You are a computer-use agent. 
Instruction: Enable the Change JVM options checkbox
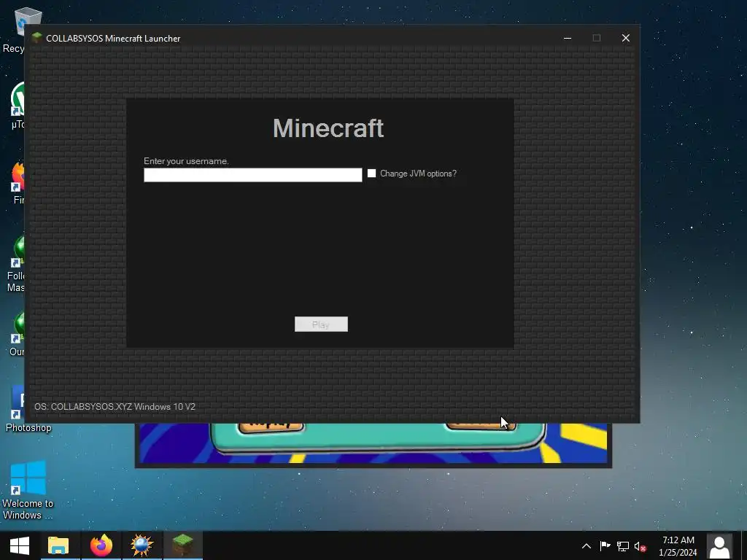371,174
